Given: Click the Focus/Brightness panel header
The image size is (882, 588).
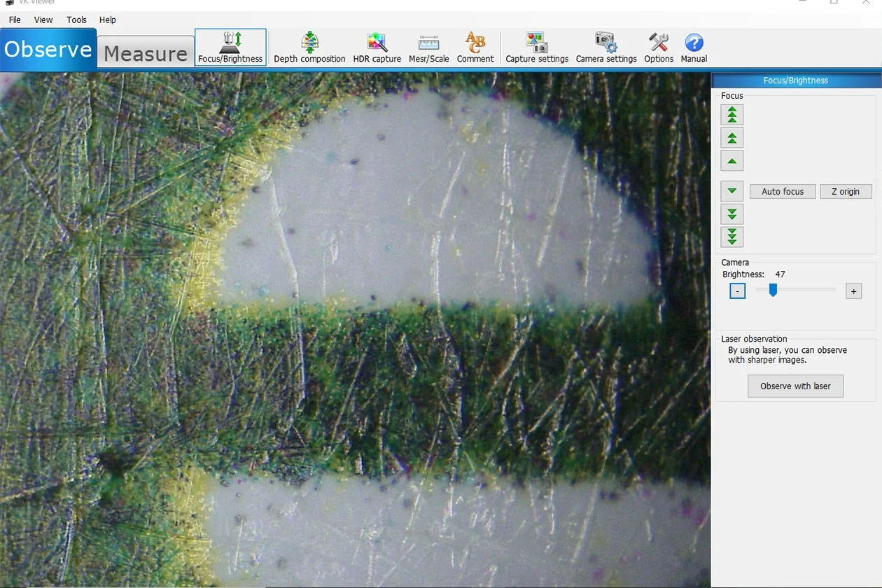Looking at the screenshot, I should (x=795, y=80).
